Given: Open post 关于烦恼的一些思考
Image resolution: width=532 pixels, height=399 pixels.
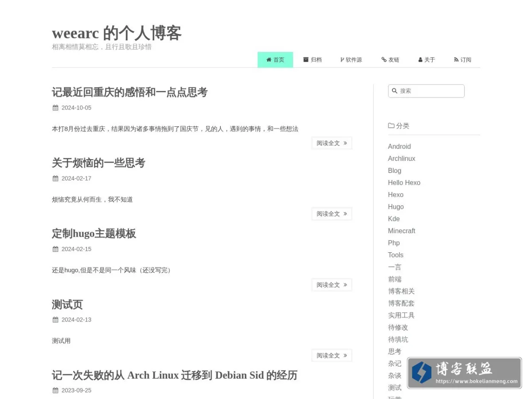Looking at the screenshot, I should click(x=98, y=163).
